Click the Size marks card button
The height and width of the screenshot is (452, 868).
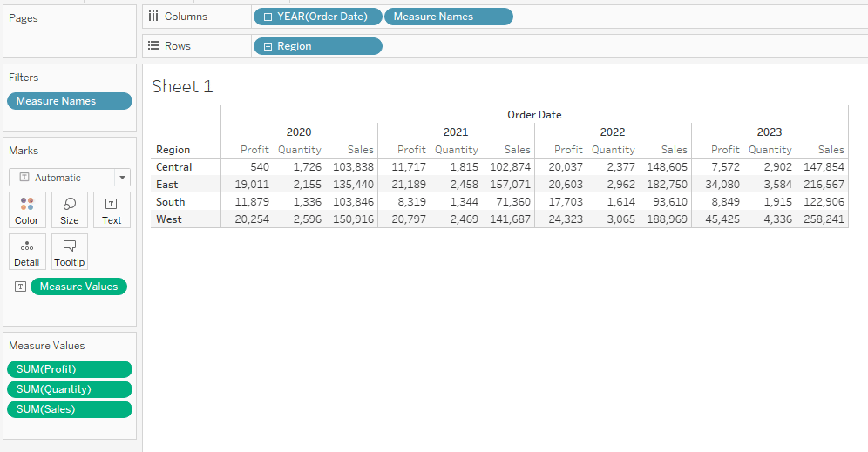coord(70,210)
